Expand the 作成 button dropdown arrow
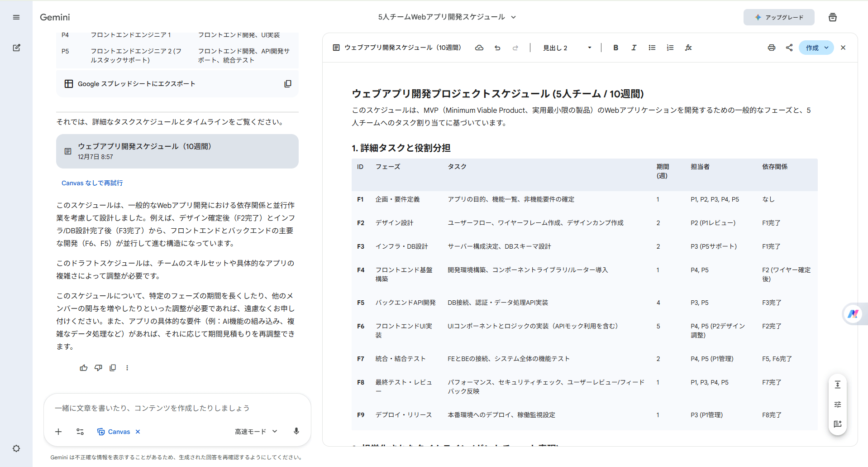This screenshot has width=868, height=467. [826, 48]
